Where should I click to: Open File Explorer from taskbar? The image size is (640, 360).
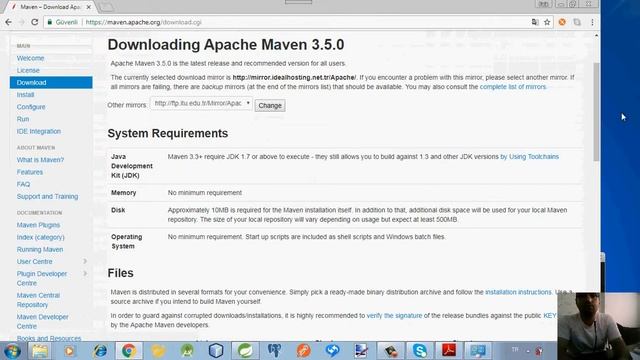[40, 351]
